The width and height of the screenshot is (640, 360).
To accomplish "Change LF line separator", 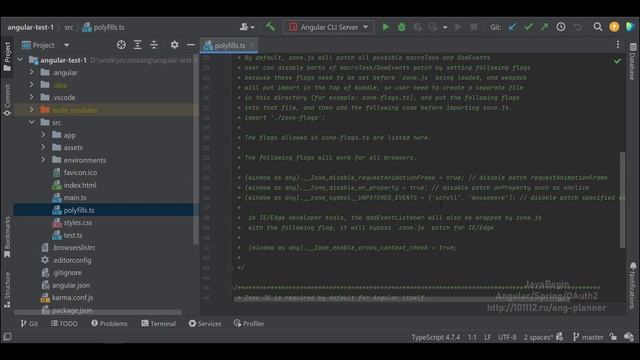I will point(487,337).
